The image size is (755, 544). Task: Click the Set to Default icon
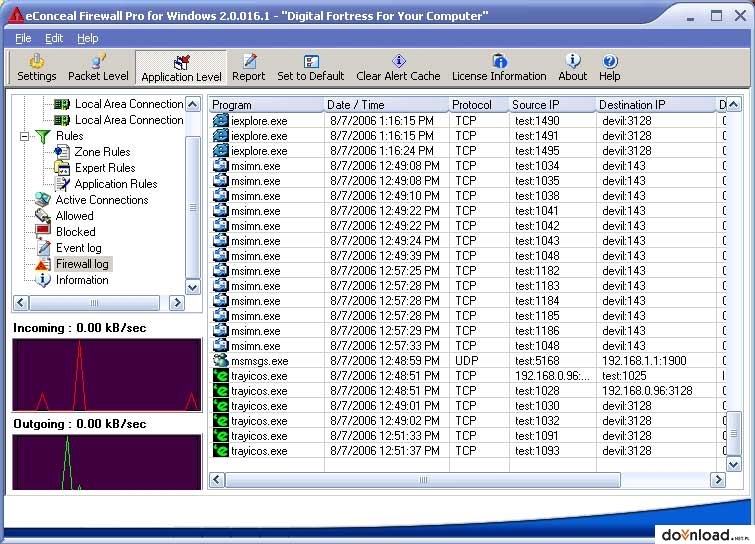[x=311, y=68]
